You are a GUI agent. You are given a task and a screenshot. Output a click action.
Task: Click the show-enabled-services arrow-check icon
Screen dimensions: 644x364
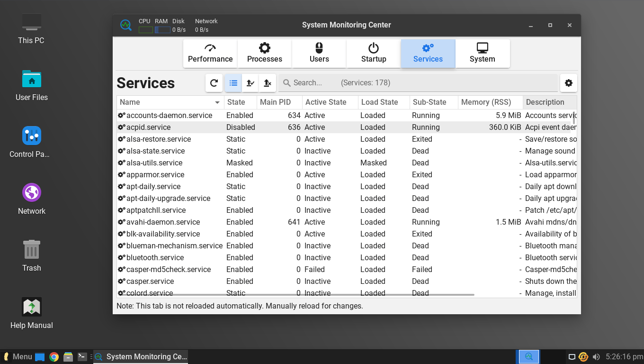pos(250,83)
